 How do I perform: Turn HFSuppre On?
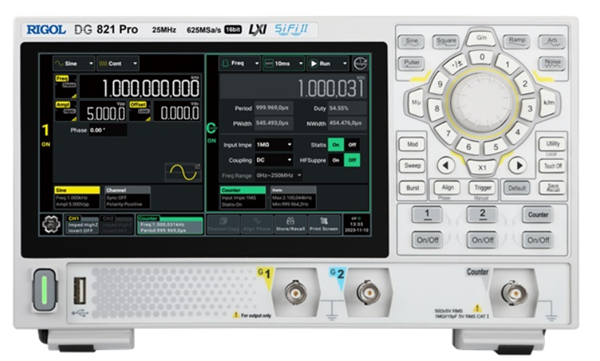336,160
